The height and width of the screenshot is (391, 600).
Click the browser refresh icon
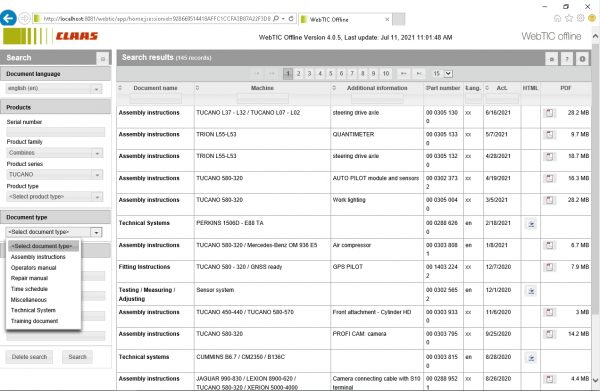pos(291,18)
